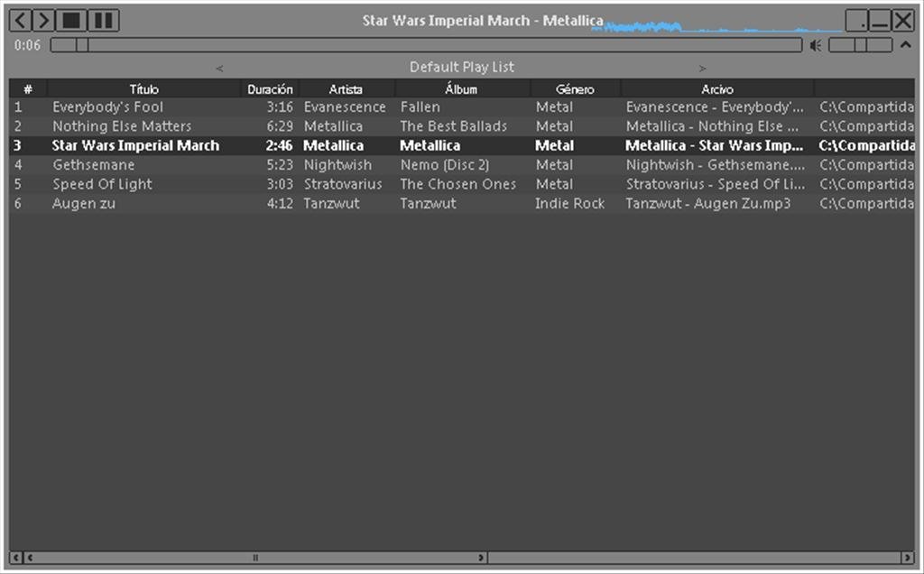
Task: Click file name Nightwish - Gethsemane....
Action: click(716, 165)
